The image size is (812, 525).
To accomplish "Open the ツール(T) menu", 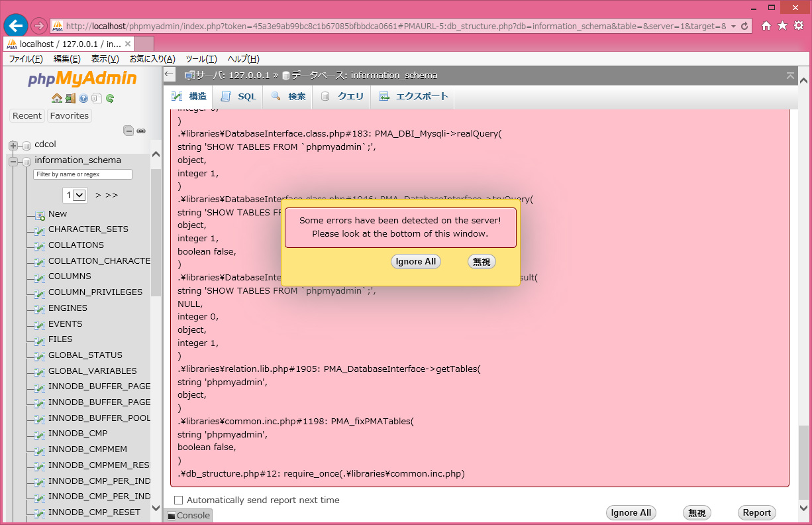I will pyautogui.click(x=201, y=59).
